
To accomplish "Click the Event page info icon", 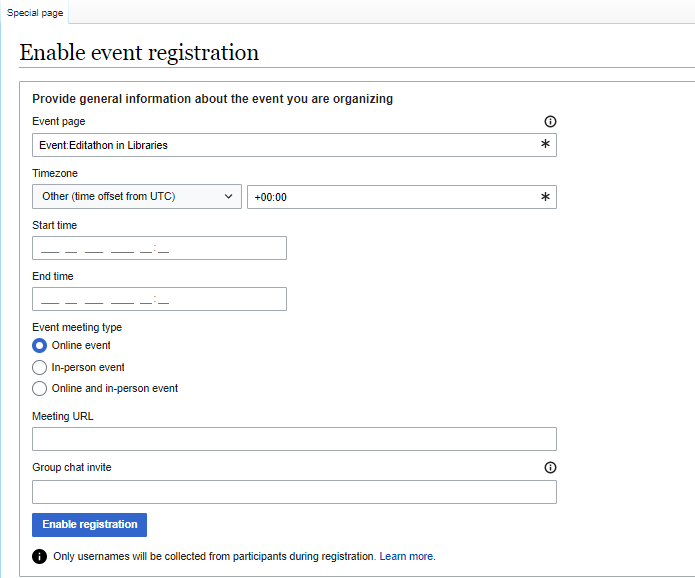I will (549, 122).
